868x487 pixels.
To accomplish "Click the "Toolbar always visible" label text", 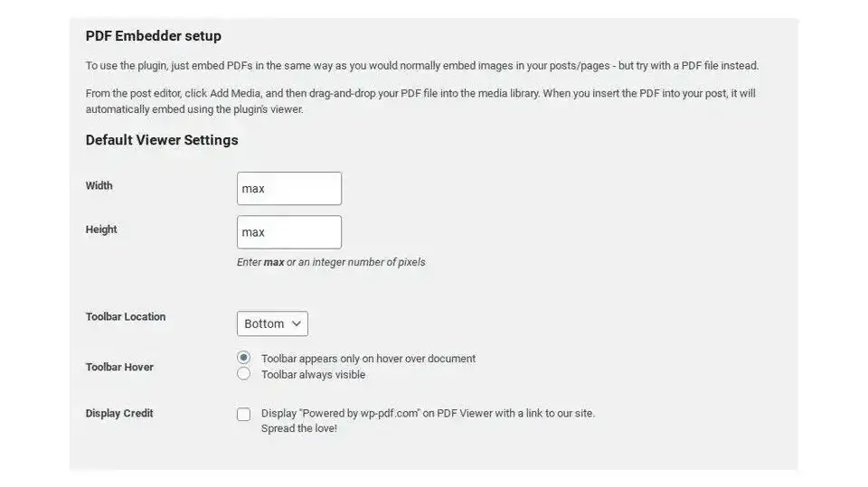I will pos(313,374).
